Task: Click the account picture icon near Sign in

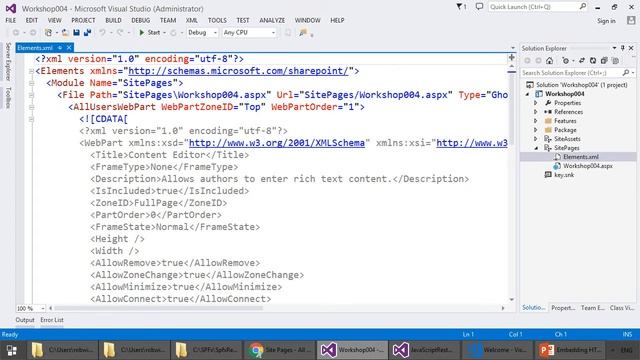Action: 631,20
